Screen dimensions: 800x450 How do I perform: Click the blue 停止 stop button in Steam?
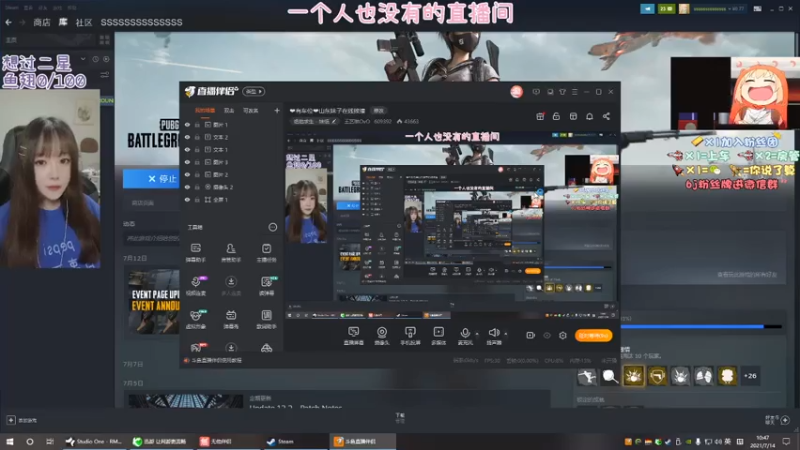click(151, 179)
